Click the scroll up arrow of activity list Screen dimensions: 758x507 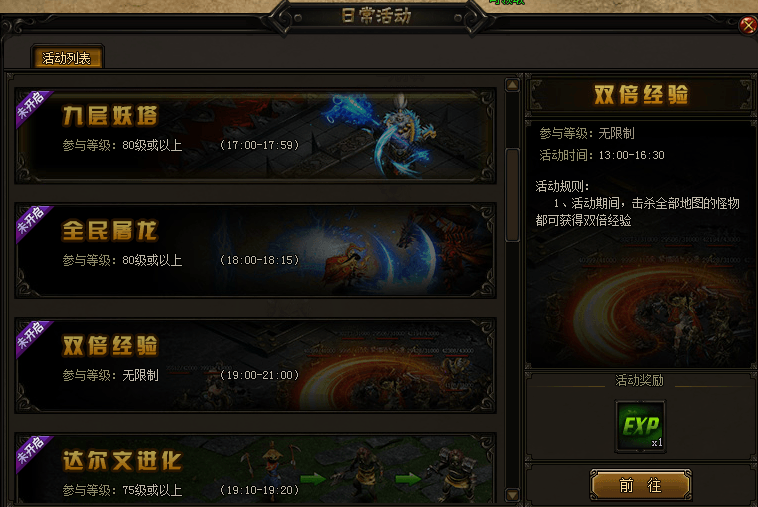(x=512, y=85)
